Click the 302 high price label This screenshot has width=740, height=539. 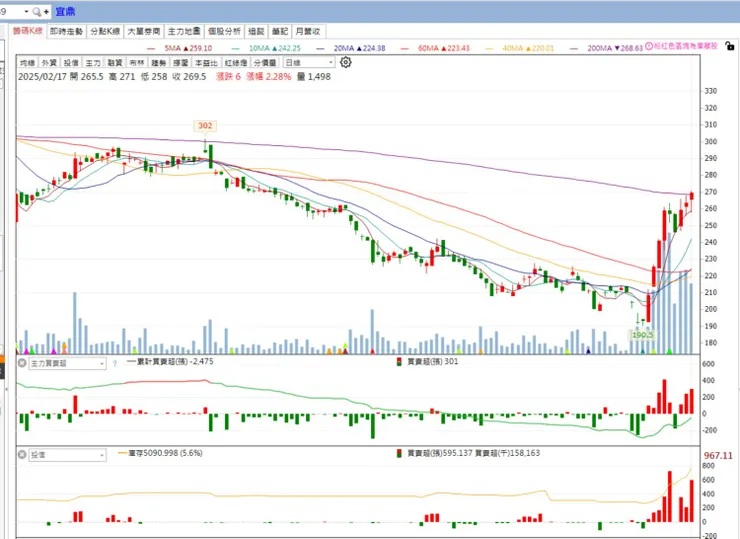205,126
